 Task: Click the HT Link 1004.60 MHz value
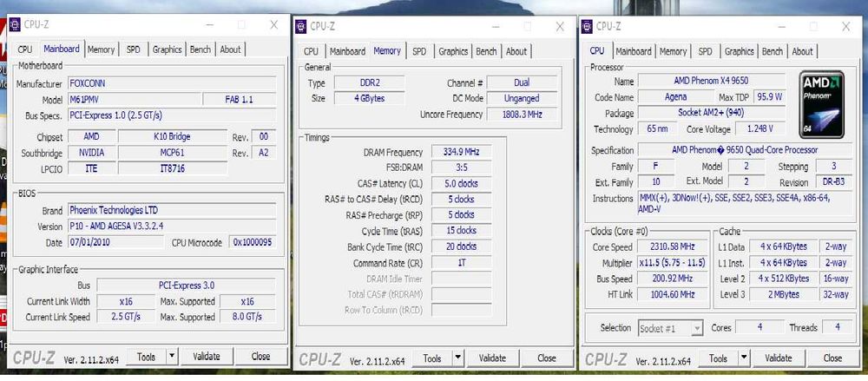pos(674,294)
